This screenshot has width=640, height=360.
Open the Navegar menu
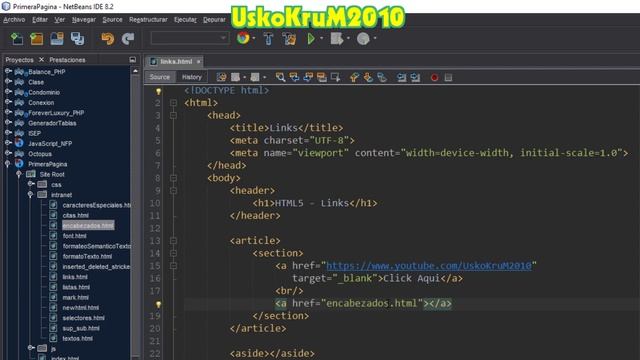coord(84,20)
